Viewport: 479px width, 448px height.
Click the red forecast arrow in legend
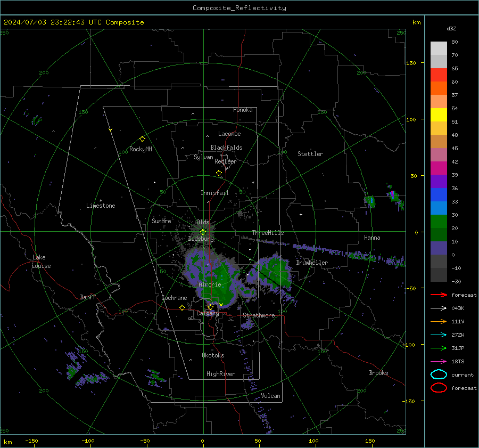439,295
